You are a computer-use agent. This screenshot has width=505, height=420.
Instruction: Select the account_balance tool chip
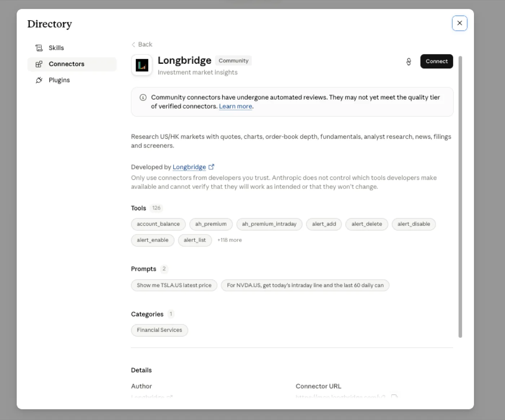(x=158, y=224)
